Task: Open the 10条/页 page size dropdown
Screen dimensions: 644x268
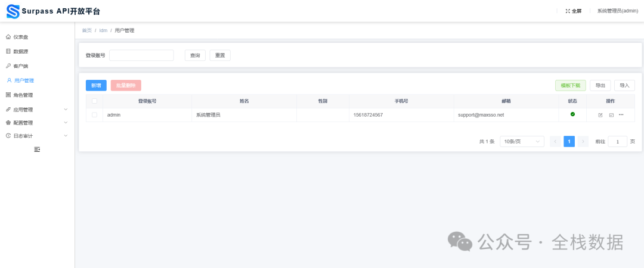Action: click(522, 141)
